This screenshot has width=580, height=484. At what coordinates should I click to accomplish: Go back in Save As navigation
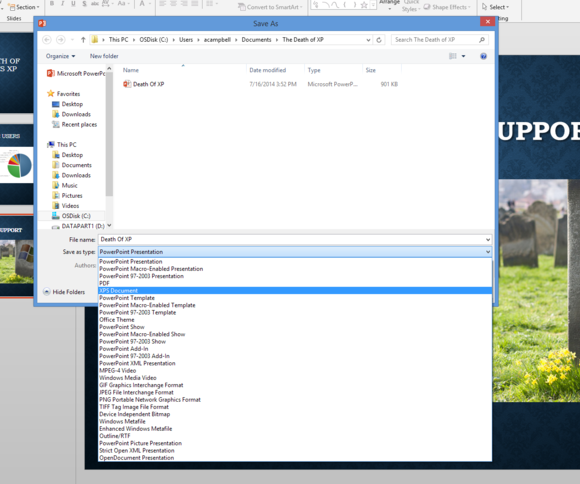[47, 40]
